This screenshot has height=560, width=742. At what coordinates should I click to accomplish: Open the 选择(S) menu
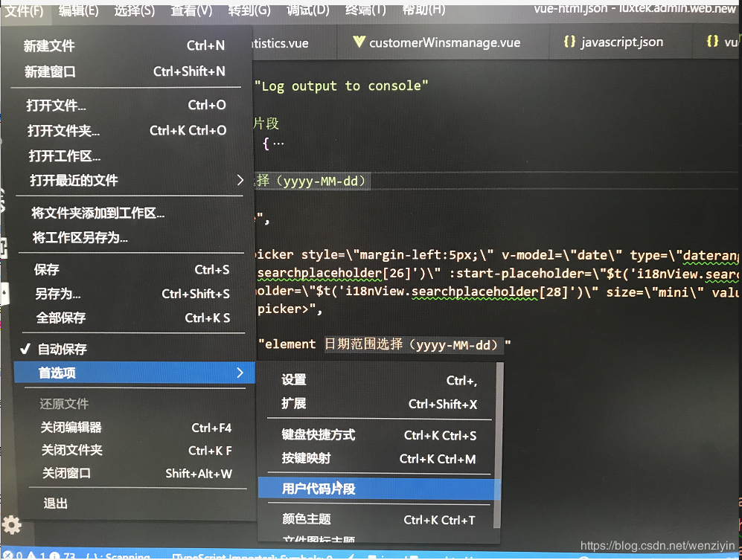tap(135, 10)
